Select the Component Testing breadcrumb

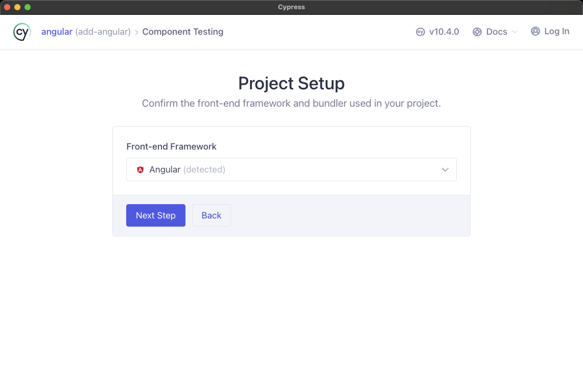tap(182, 32)
